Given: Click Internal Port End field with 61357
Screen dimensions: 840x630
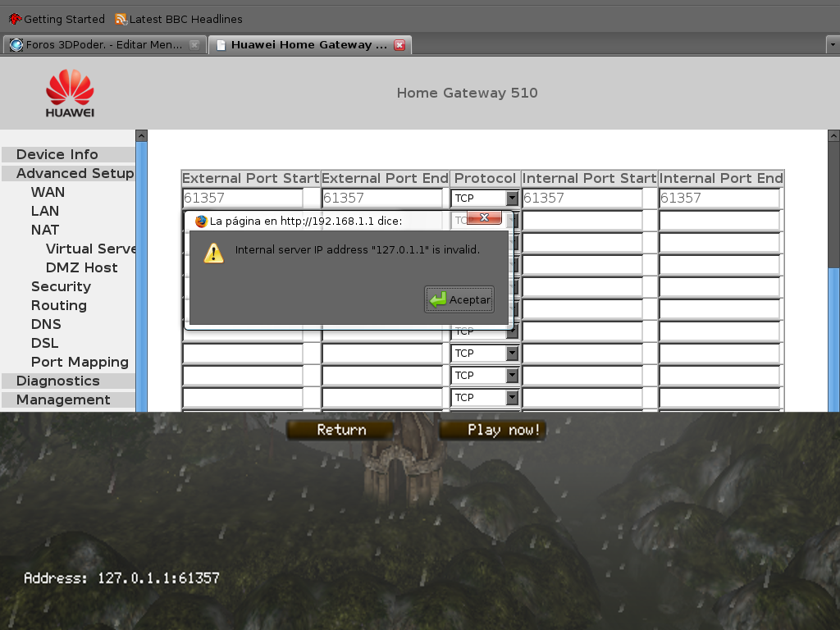Looking at the screenshot, I should point(719,199).
